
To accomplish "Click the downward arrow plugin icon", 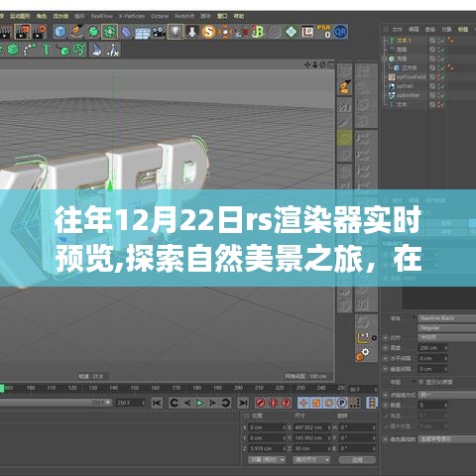I will coord(192,32).
